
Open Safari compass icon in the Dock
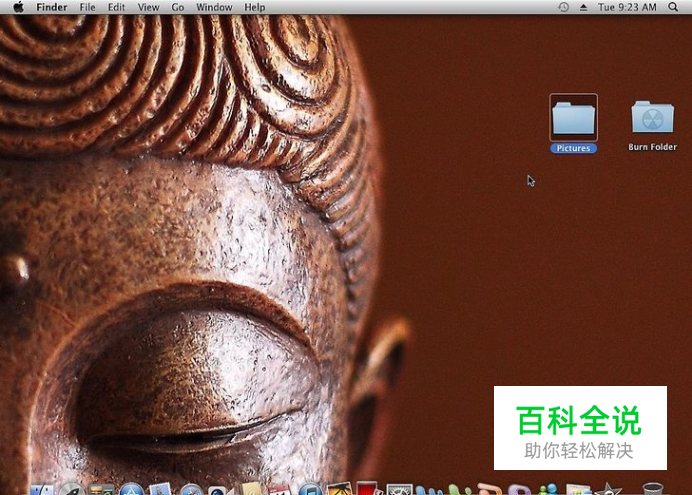coord(191,489)
